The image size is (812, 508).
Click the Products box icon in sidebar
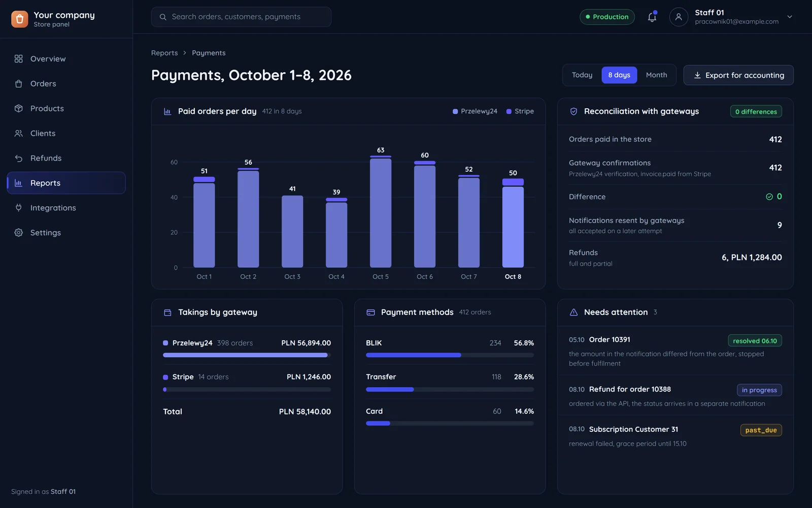(x=19, y=109)
